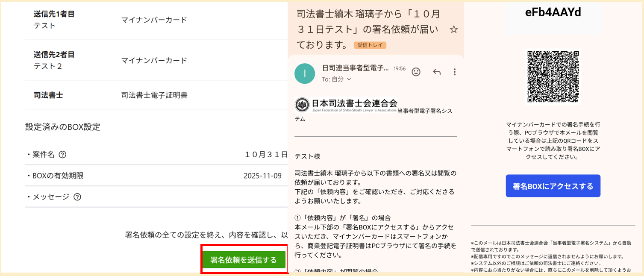Screen dimensions: 644x276
Task: Open 署名BOXにアクセスする blue button
Action: click(553, 186)
